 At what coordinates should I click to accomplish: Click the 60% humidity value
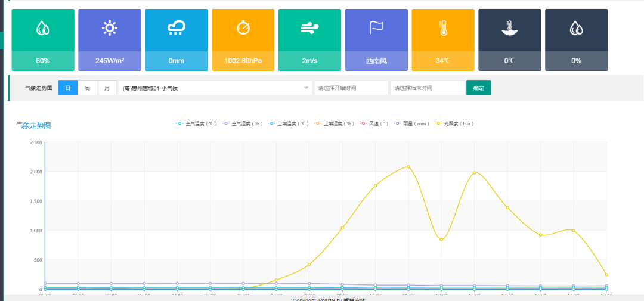click(x=43, y=61)
